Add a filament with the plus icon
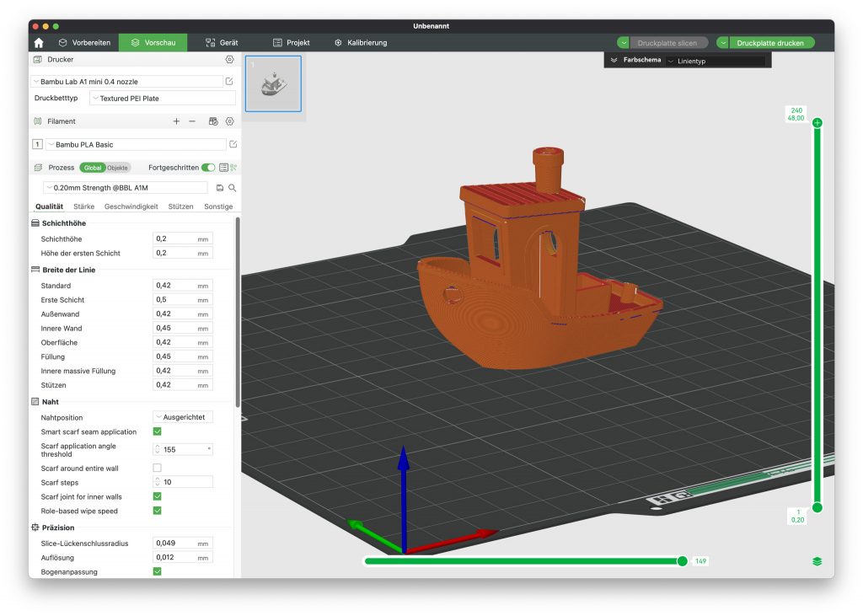Viewport: 863px width, 616px height. click(176, 121)
